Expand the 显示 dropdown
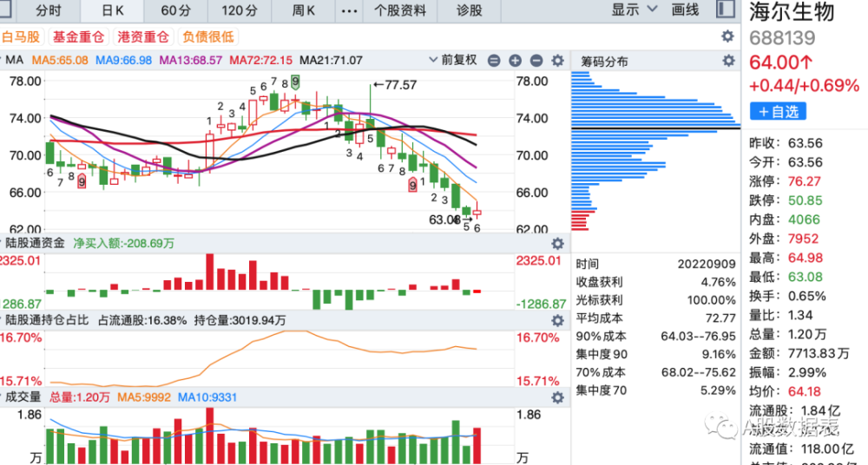 coord(634,10)
